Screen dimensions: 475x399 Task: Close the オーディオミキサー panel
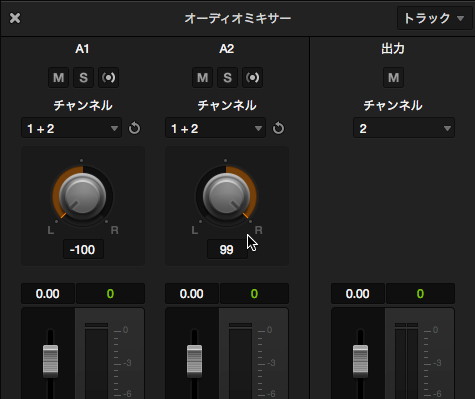[15, 18]
